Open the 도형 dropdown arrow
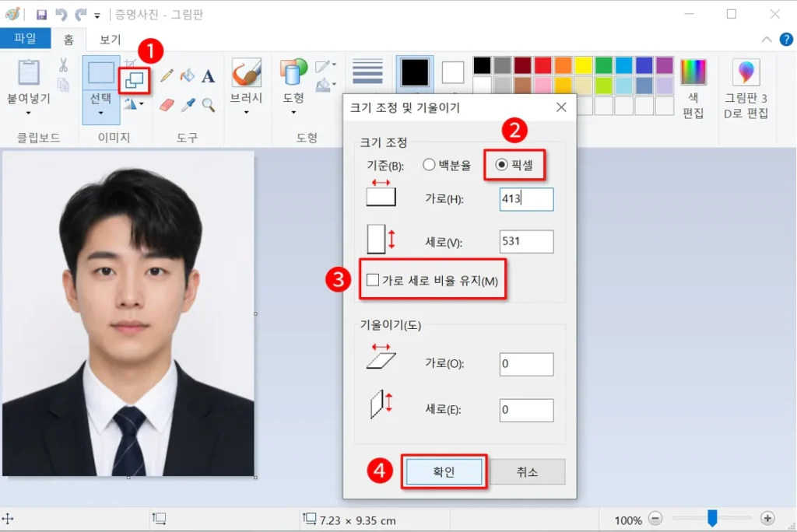Screen dimensions: 797x532 [x=293, y=112]
